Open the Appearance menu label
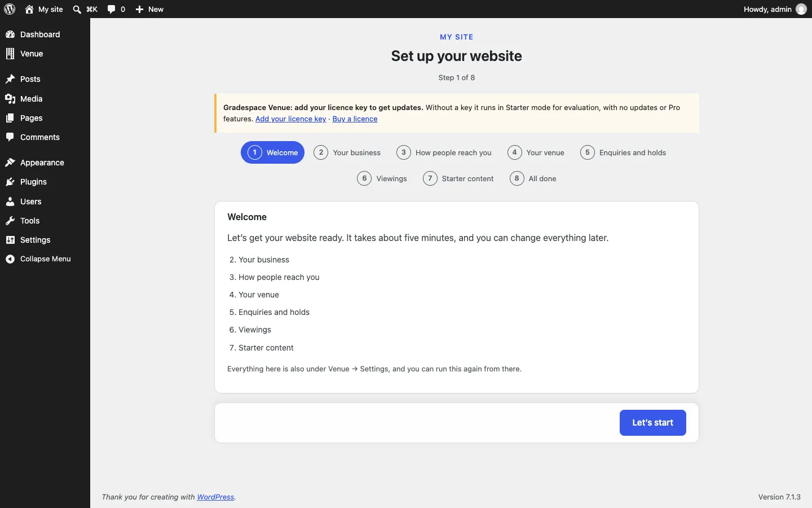The image size is (812, 508). coord(42,163)
